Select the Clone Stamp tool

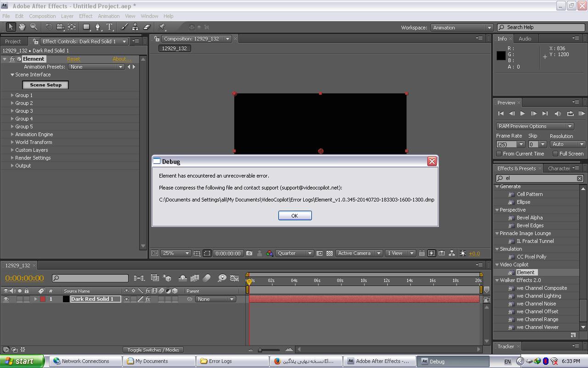(136, 27)
